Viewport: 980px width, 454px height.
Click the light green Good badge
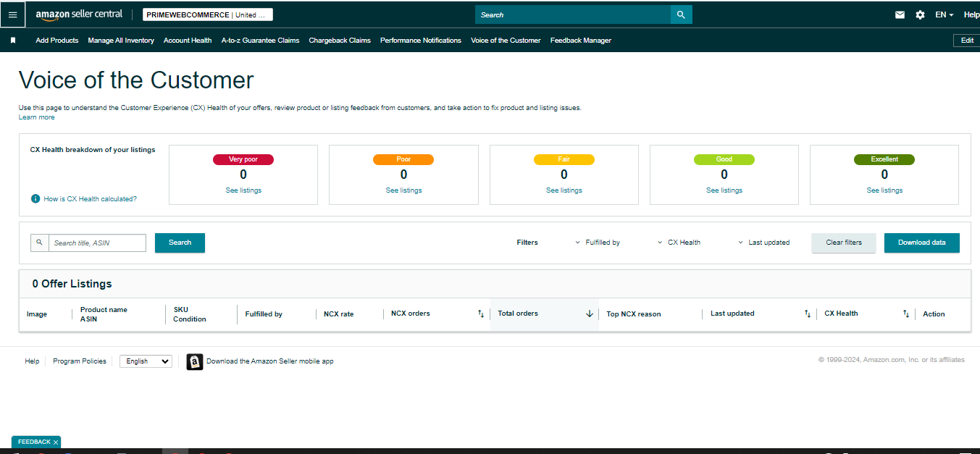click(x=724, y=159)
